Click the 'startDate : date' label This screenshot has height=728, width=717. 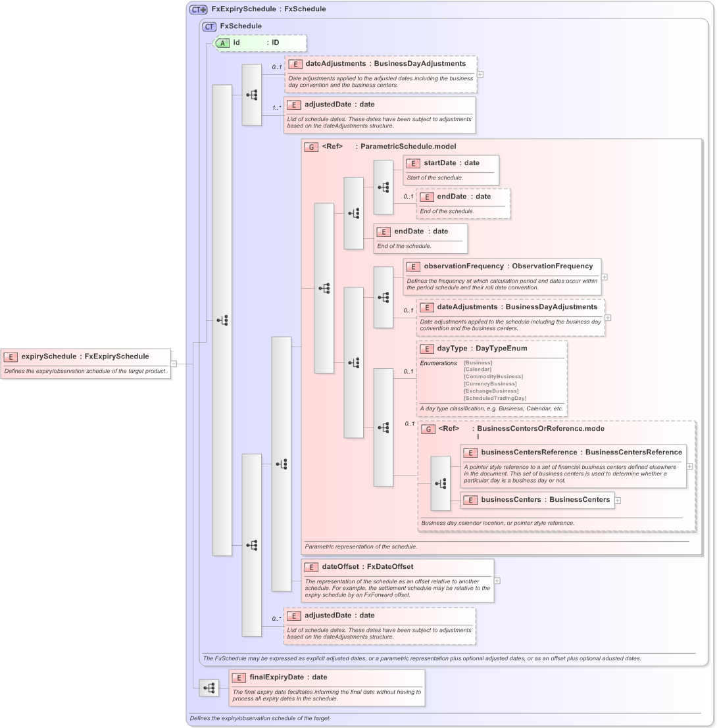click(451, 162)
